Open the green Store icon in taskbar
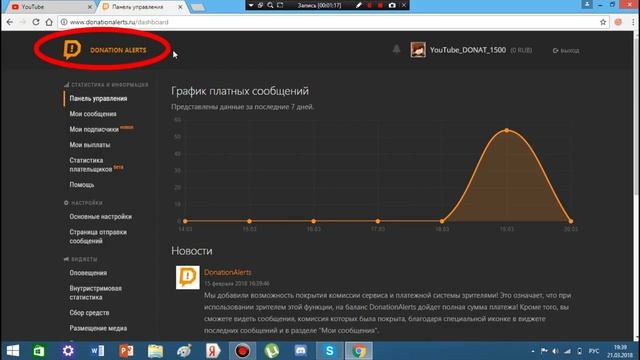Screen dimensions: 640x360 [x=39, y=351]
